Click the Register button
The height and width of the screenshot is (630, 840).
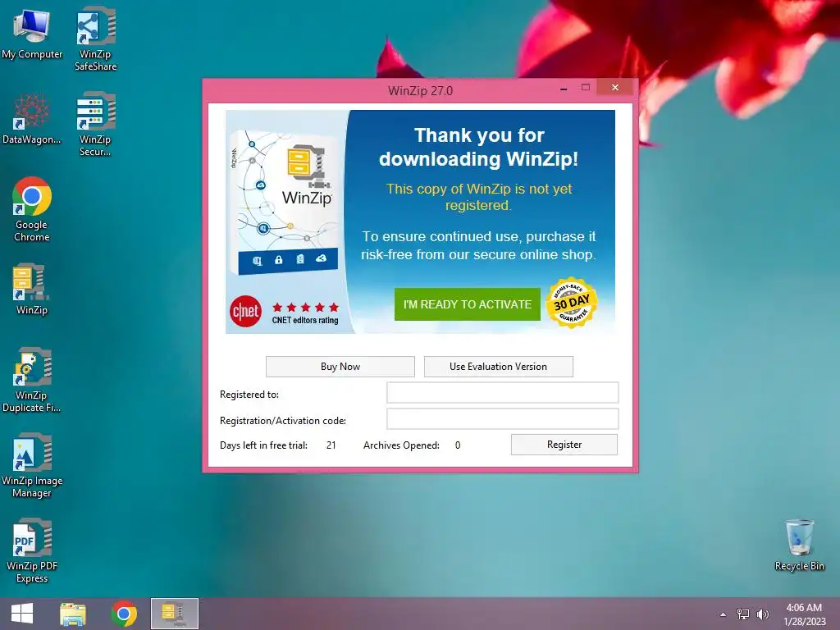pyautogui.click(x=564, y=444)
